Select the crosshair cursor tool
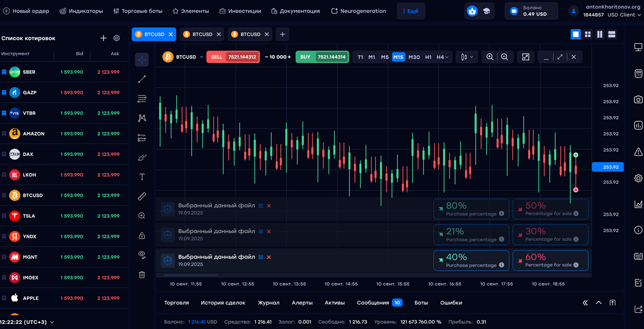This screenshot has width=644, height=329. pos(142,60)
